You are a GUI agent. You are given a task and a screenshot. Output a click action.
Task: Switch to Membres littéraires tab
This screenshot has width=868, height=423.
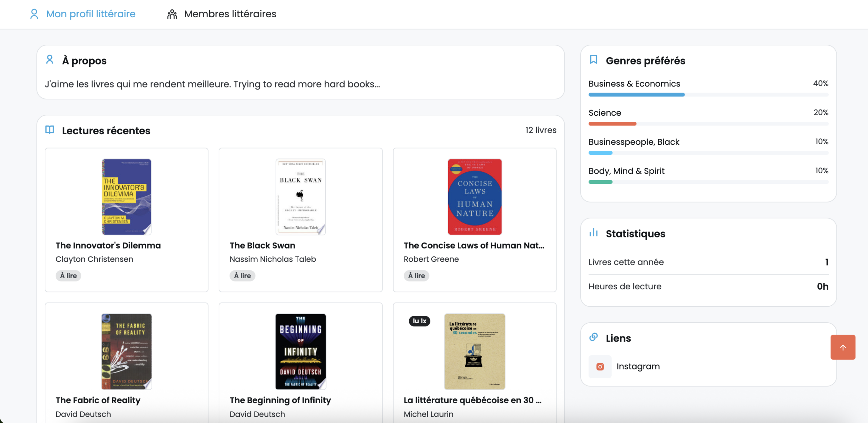(230, 14)
